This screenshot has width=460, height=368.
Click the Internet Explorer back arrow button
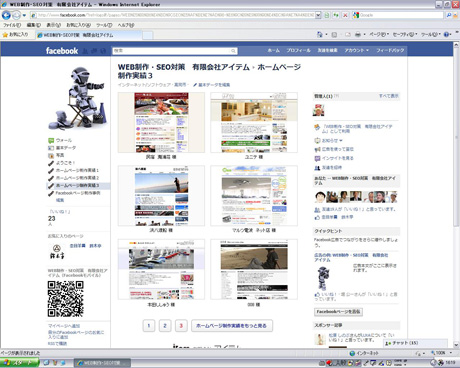click(6, 15)
